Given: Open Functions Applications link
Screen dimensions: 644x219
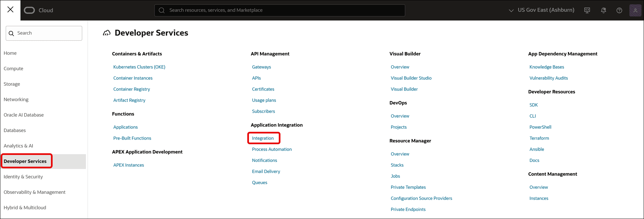Looking at the screenshot, I should tap(126, 127).
